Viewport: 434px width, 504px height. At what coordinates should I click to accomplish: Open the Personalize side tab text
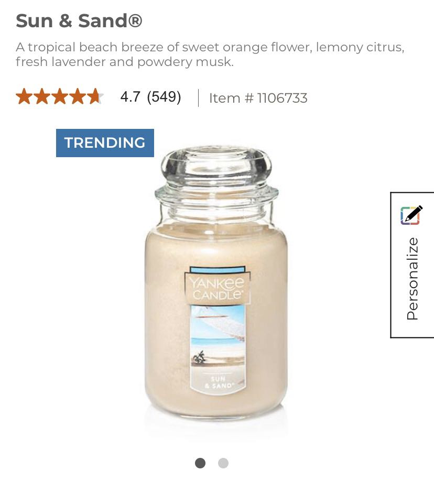pyautogui.click(x=413, y=278)
